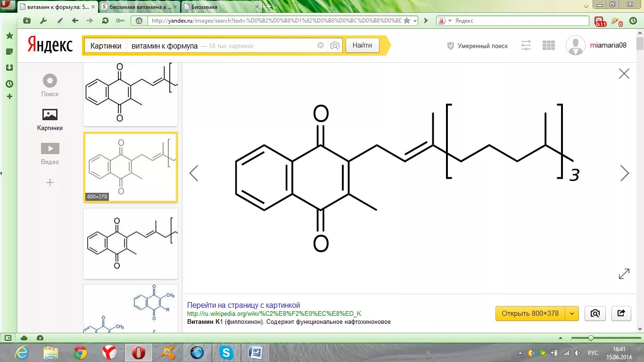Bookmark page with the star icon
The image size is (644, 362).
(x=407, y=21)
